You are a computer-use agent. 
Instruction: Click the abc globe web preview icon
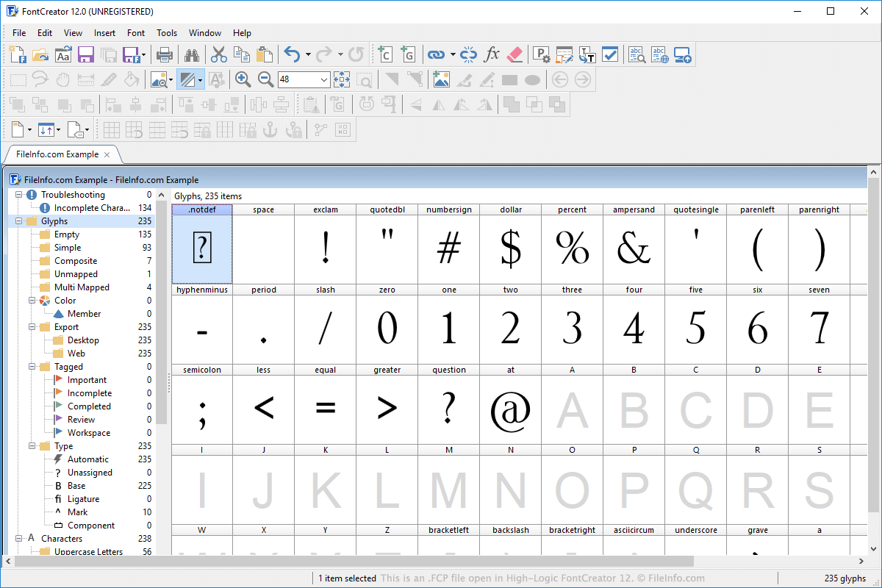tap(660, 54)
